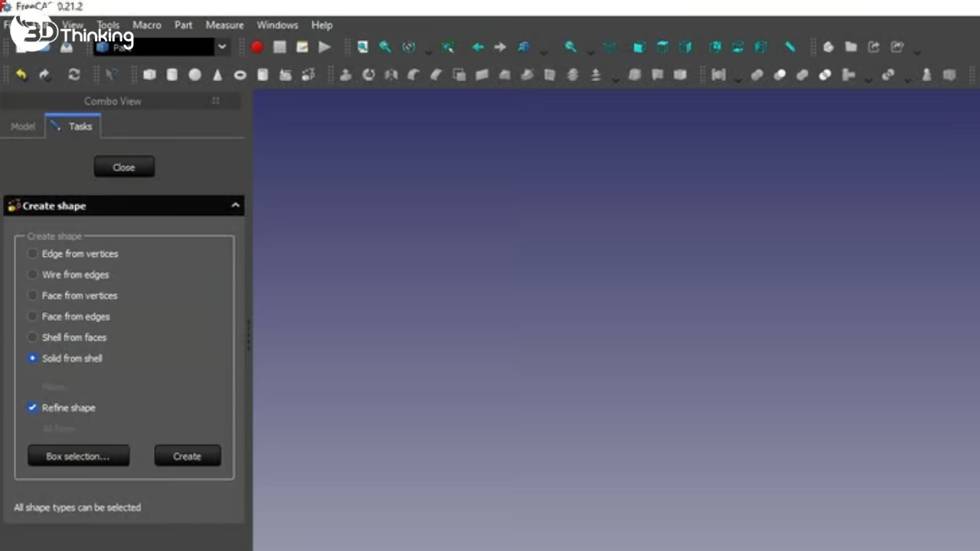Select the Revolve tool icon
Image resolution: width=980 pixels, height=551 pixels.
(369, 75)
